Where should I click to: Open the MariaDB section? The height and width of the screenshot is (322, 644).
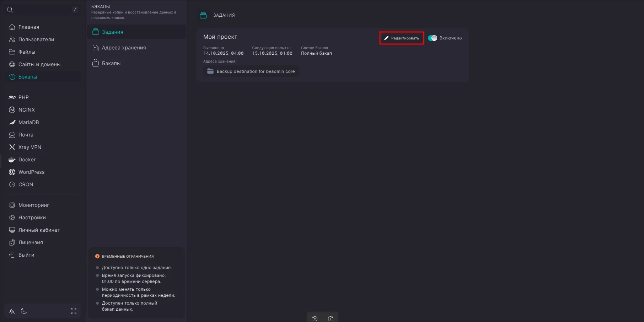click(28, 122)
